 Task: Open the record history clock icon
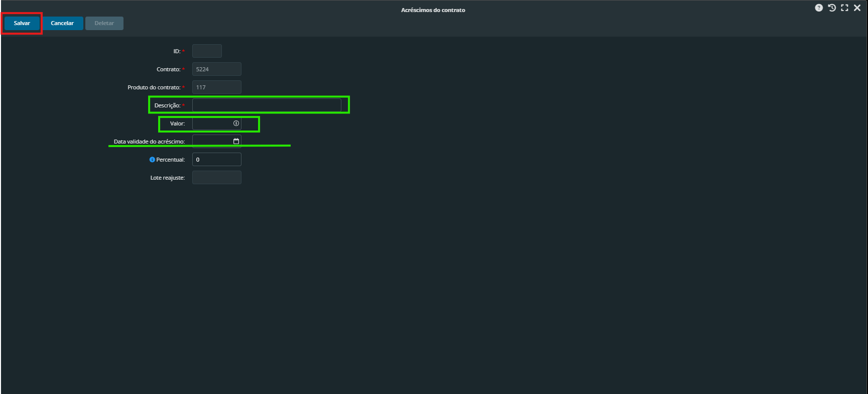pos(832,8)
